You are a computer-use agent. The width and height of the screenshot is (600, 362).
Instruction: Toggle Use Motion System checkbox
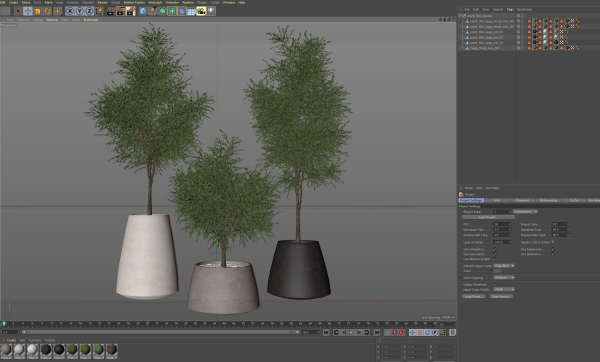[x=495, y=259]
